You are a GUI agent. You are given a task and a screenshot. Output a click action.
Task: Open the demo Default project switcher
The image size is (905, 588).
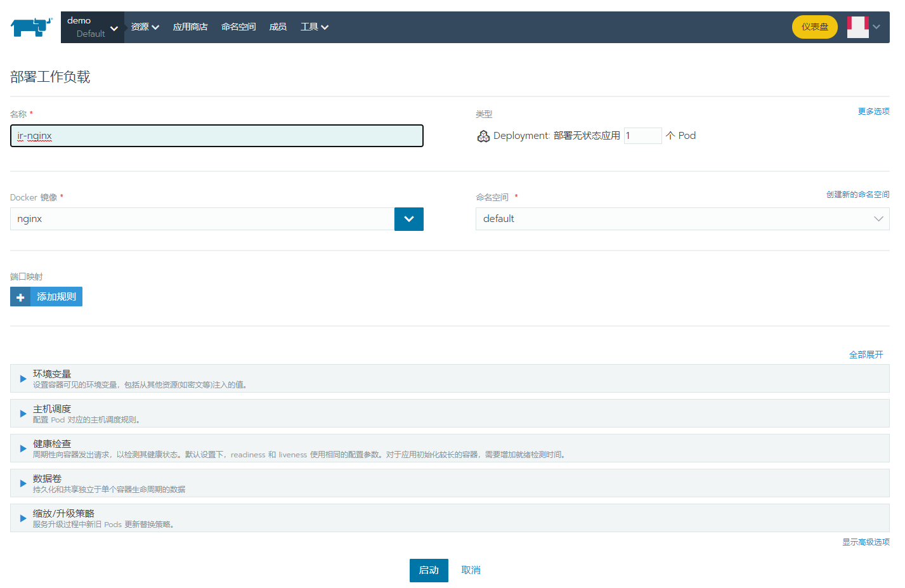point(93,27)
